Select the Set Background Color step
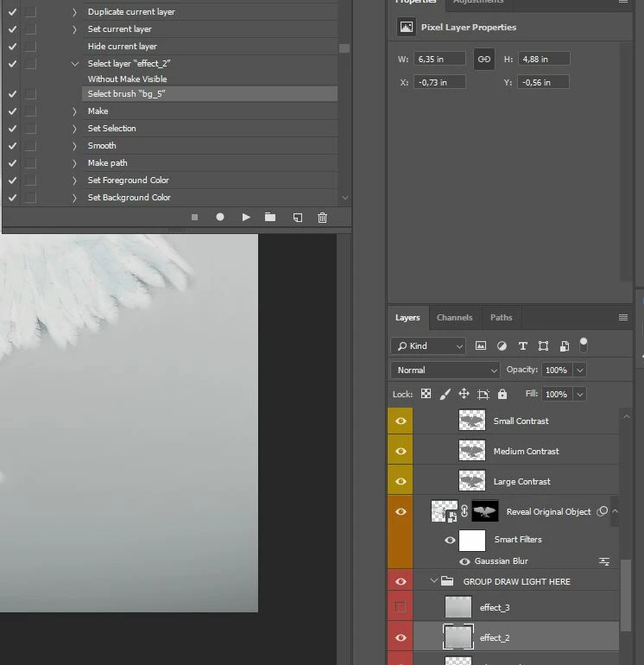The image size is (644, 665). 210,198
